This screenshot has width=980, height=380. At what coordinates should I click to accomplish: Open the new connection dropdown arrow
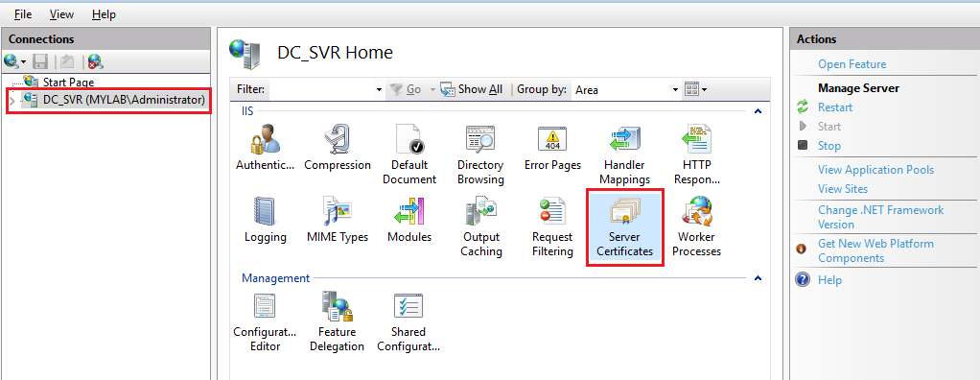click(23, 61)
